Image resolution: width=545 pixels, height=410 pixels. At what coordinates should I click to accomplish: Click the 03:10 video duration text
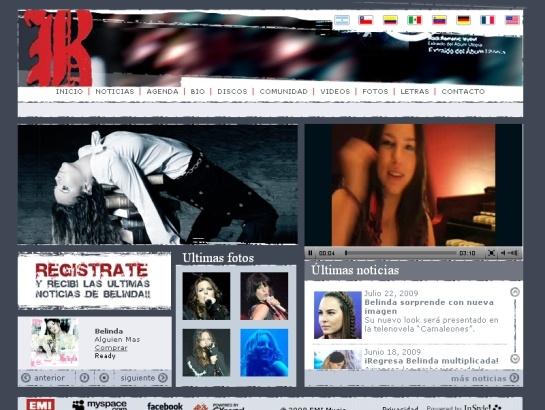tap(467, 253)
